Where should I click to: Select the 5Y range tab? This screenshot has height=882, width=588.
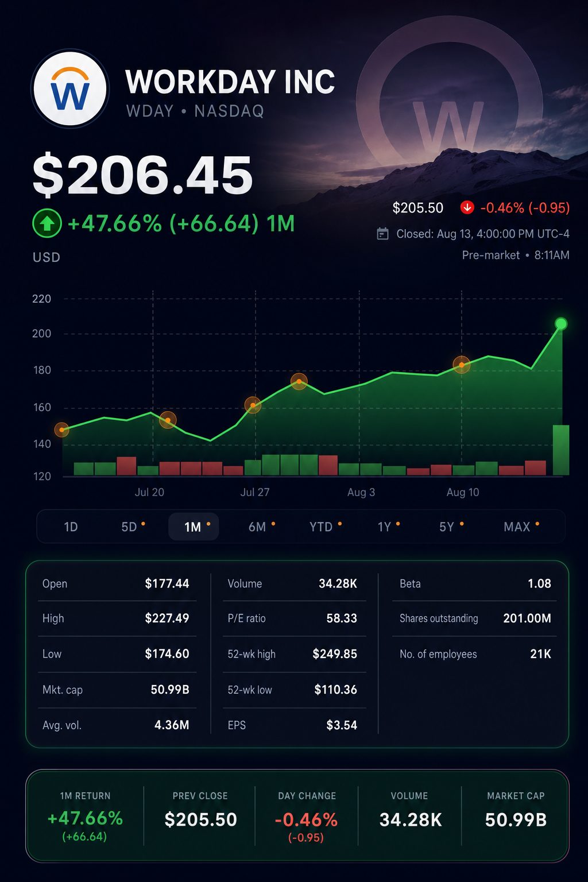click(x=451, y=527)
